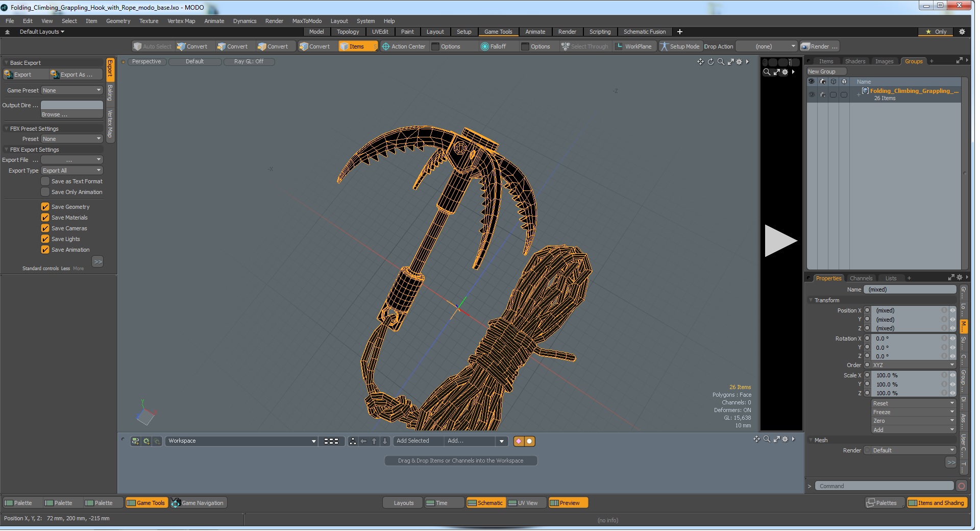Click the Properties panel gear icon
The image size is (980, 531).
coord(960,277)
